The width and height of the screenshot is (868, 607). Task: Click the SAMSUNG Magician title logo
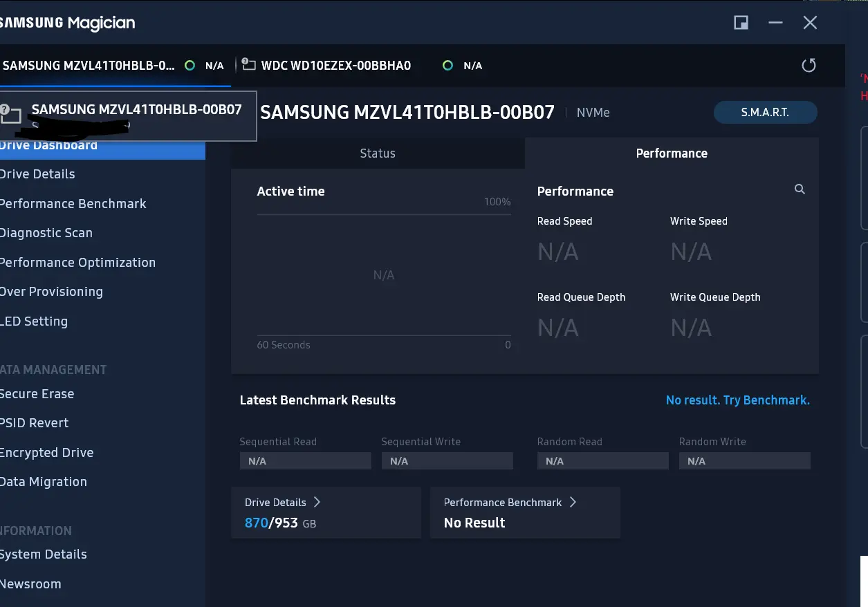click(x=68, y=23)
